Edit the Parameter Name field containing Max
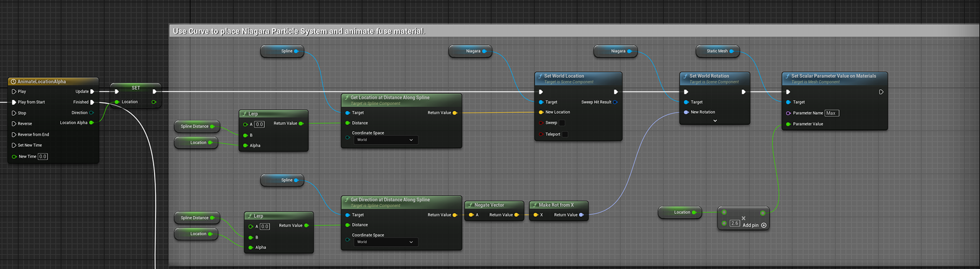The width and height of the screenshot is (980, 269). 831,113
